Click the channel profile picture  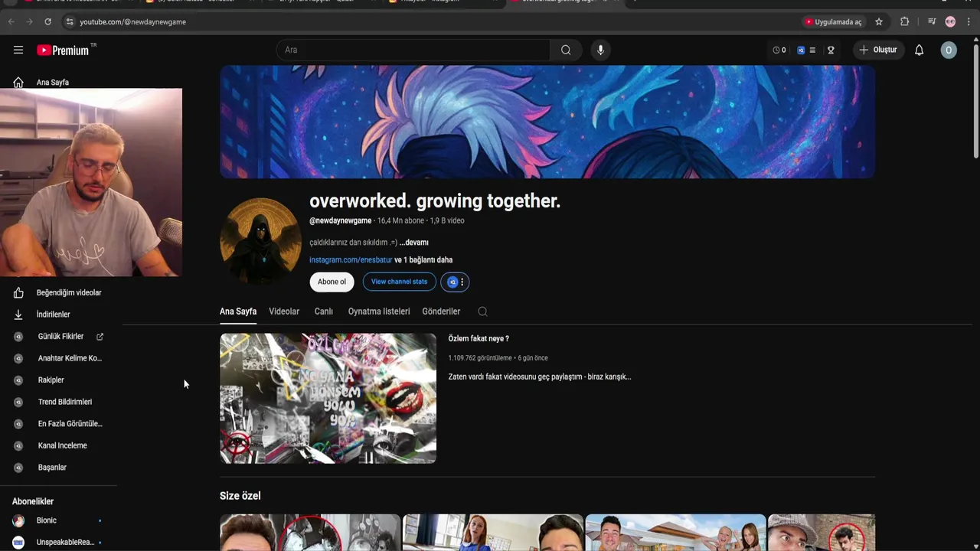pos(260,241)
